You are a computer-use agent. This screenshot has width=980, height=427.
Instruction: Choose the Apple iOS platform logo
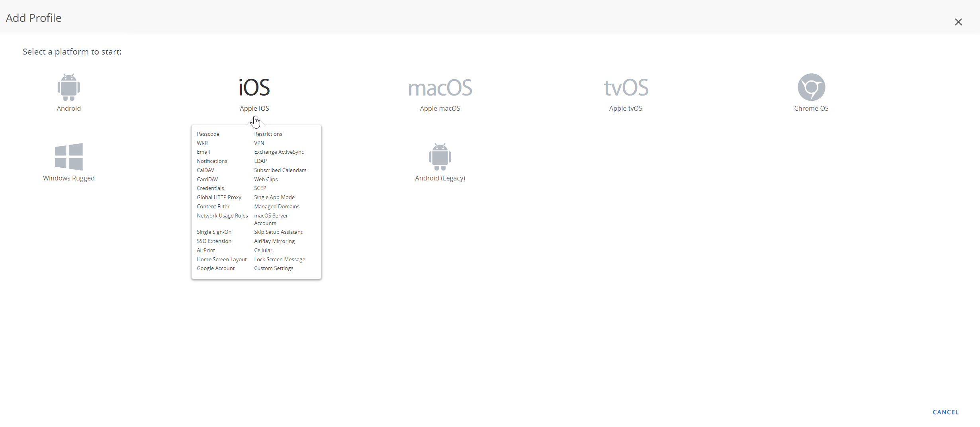pos(254,87)
